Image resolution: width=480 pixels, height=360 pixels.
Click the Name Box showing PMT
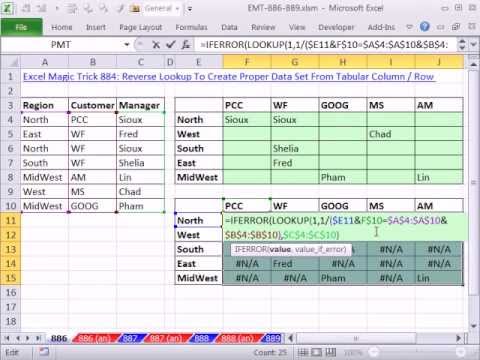[61, 44]
